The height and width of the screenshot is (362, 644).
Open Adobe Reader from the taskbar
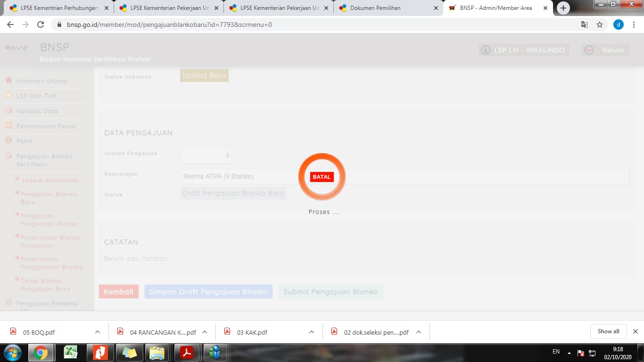(x=187, y=353)
